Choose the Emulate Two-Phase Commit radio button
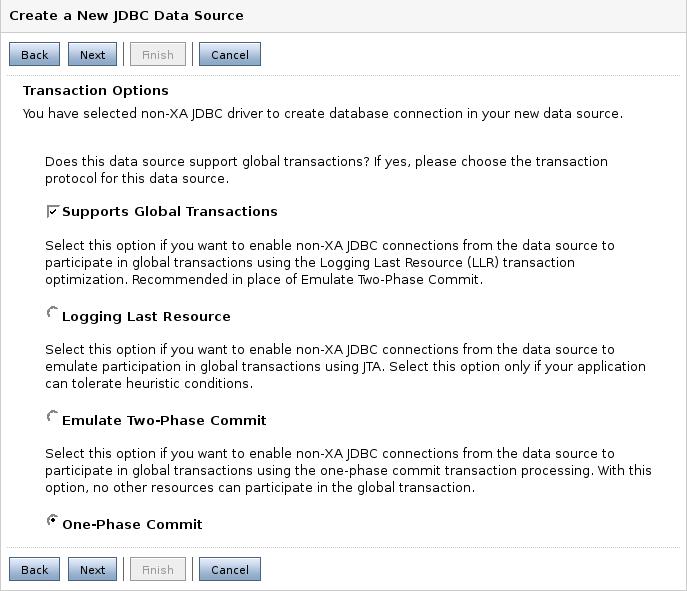 coord(52,416)
